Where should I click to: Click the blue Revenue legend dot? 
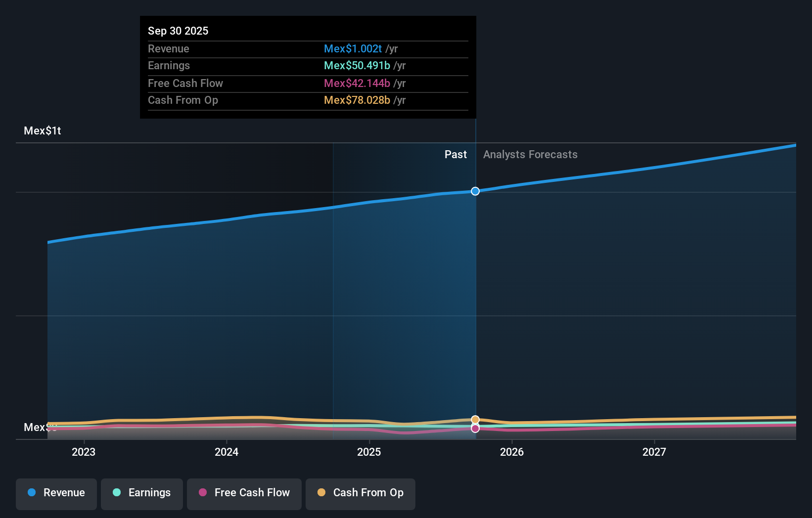point(32,493)
